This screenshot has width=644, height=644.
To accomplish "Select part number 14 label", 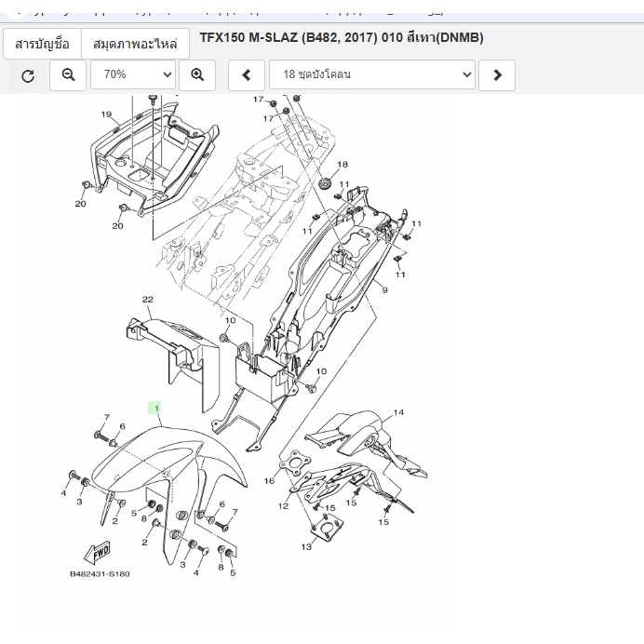I will pyautogui.click(x=398, y=412).
